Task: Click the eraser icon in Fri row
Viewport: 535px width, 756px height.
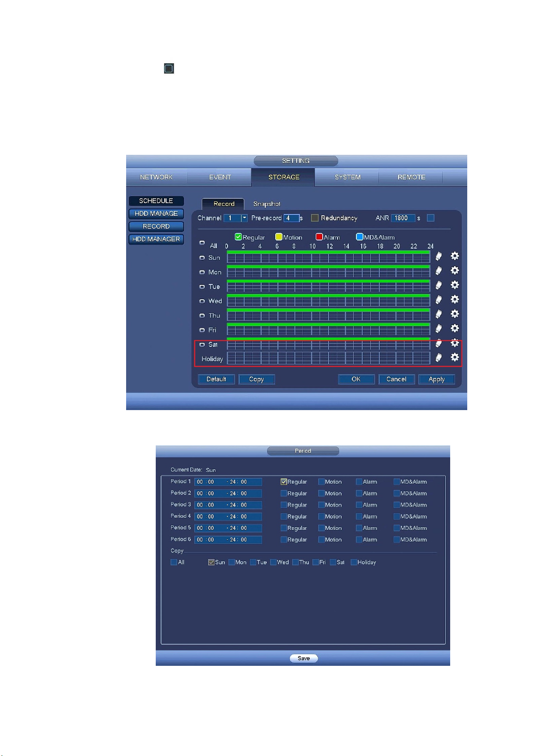Action: coord(439,328)
